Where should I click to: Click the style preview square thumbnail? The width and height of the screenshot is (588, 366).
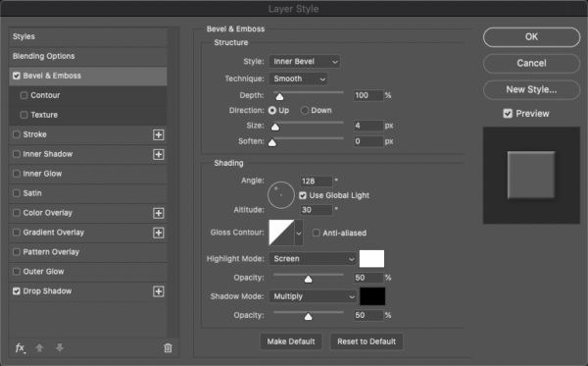click(531, 175)
